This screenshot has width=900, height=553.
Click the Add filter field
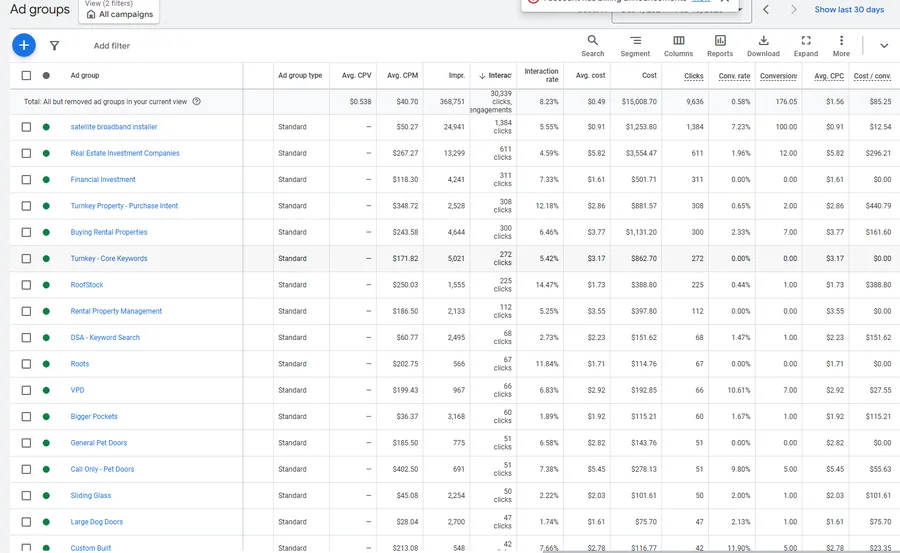(112, 45)
